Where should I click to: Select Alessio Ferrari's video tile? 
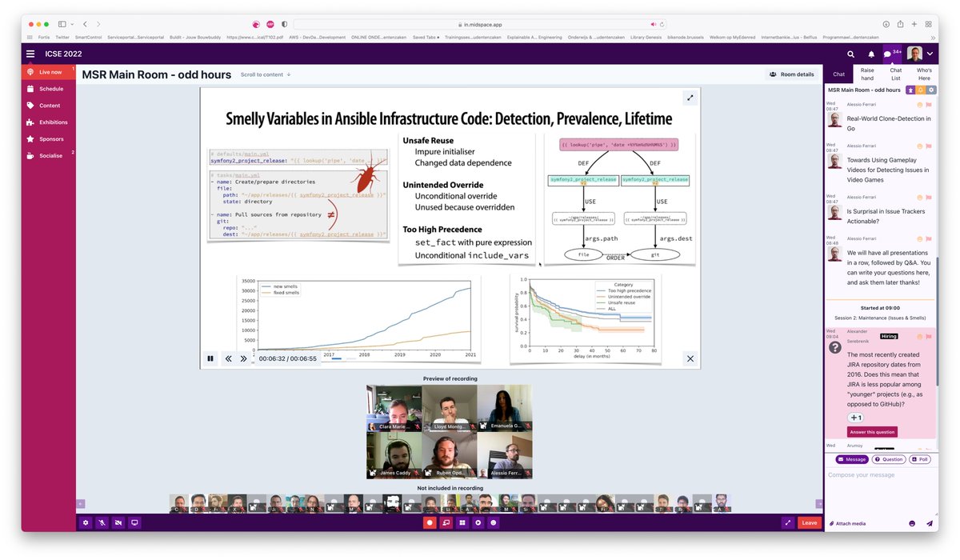pos(505,455)
